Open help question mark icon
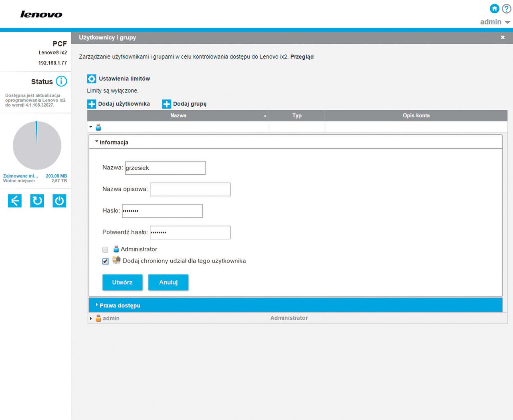Viewport: 513px width, 420px height. click(507, 8)
